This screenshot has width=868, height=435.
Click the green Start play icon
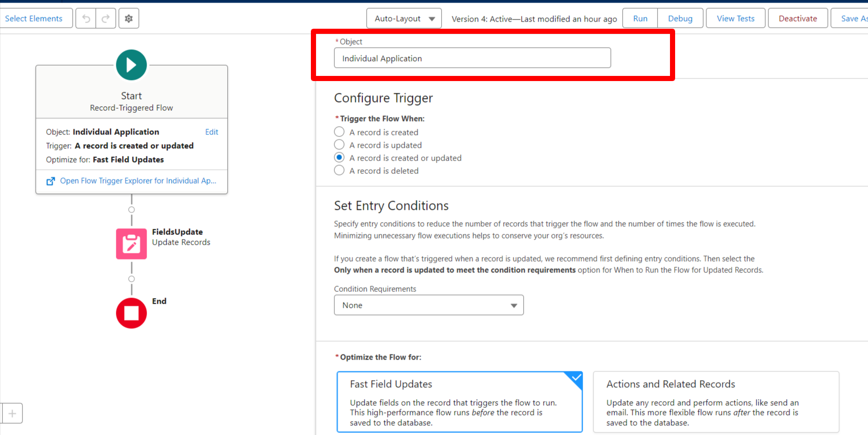[x=131, y=65]
